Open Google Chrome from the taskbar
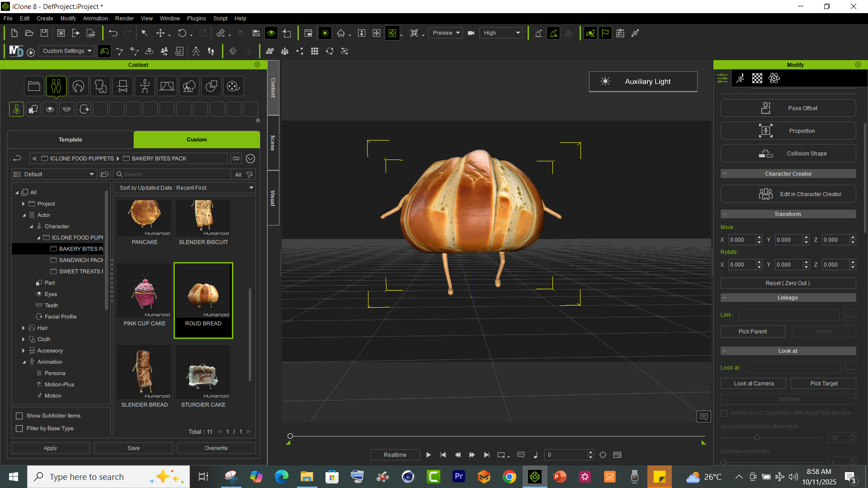 coord(509,477)
